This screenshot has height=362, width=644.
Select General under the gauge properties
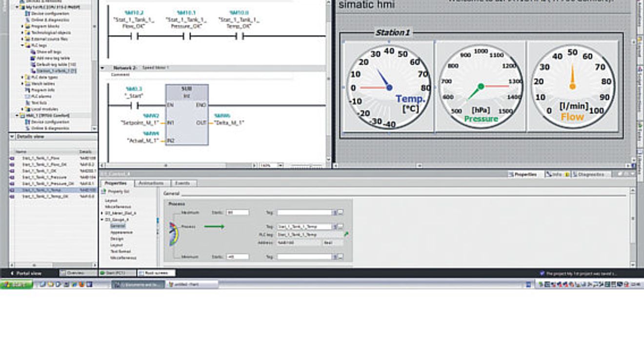point(118,226)
